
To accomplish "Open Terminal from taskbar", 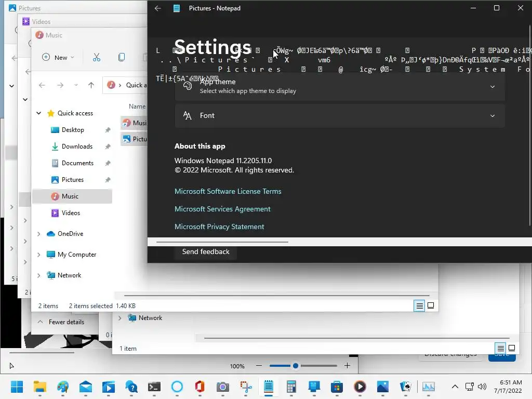I will click(x=154, y=387).
